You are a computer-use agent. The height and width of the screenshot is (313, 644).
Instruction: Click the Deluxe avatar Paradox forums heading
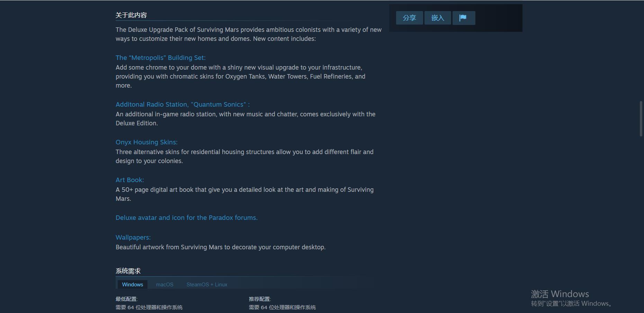[187, 218]
